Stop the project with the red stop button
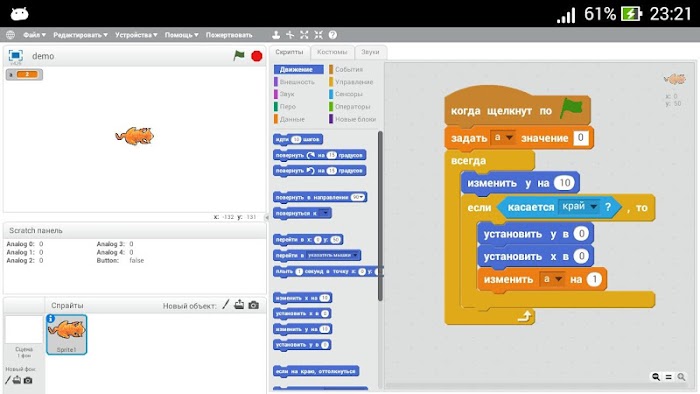Viewport: 700px width, 394px height. pos(257,56)
